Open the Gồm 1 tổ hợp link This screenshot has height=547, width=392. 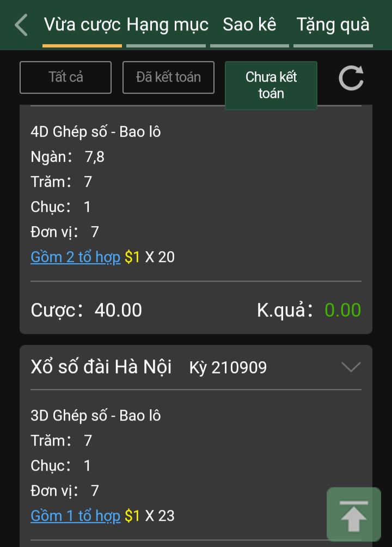click(x=76, y=515)
